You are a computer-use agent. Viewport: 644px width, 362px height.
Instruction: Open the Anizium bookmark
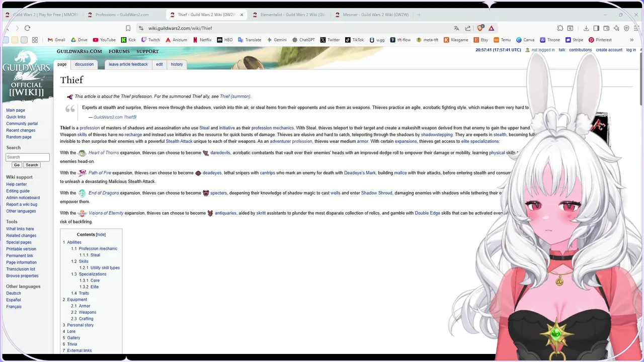tap(176, 40)
